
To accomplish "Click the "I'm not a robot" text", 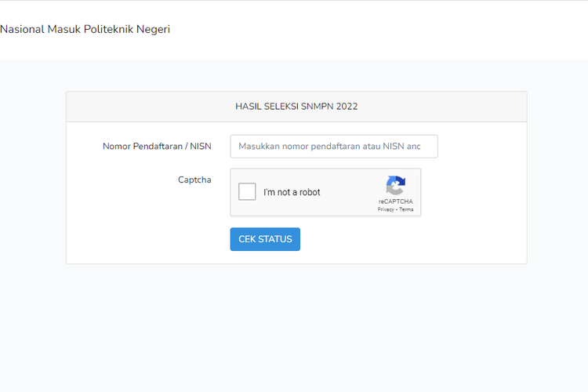I will pos(292,192).
